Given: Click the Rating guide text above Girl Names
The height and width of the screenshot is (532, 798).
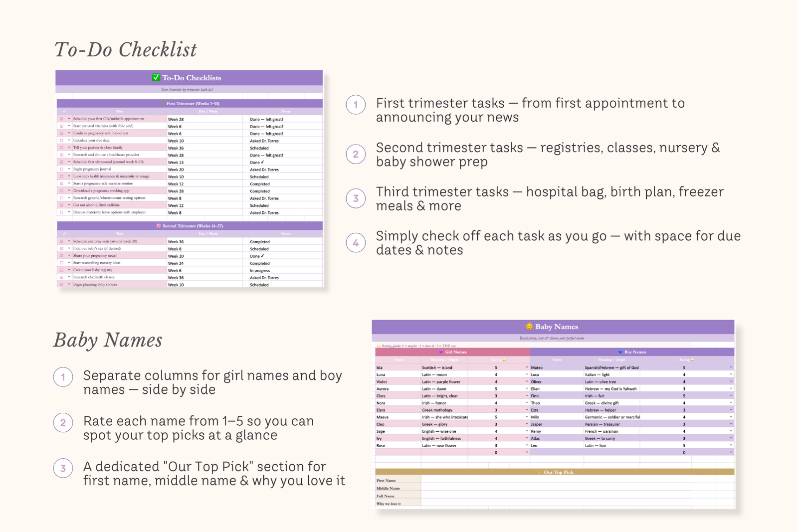Looking at the screenshot, I should click(416, 346).
